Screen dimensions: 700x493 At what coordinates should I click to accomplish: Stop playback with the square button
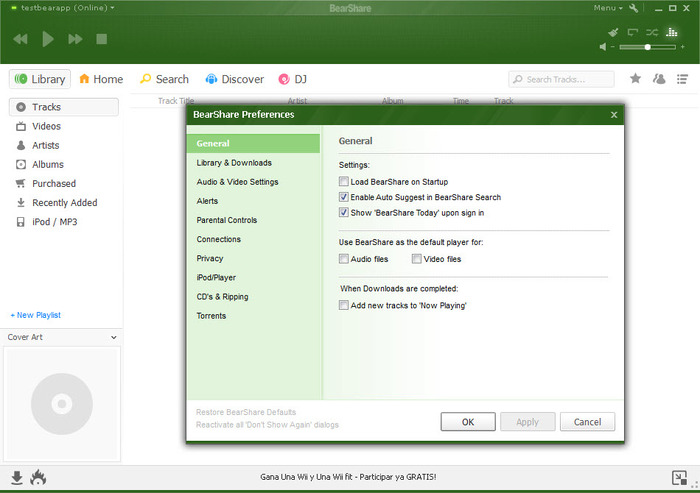point(101,39)
